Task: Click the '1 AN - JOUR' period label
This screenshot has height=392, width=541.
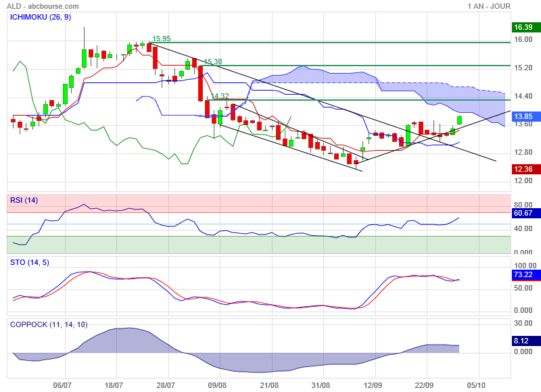Action: [489, 6]
